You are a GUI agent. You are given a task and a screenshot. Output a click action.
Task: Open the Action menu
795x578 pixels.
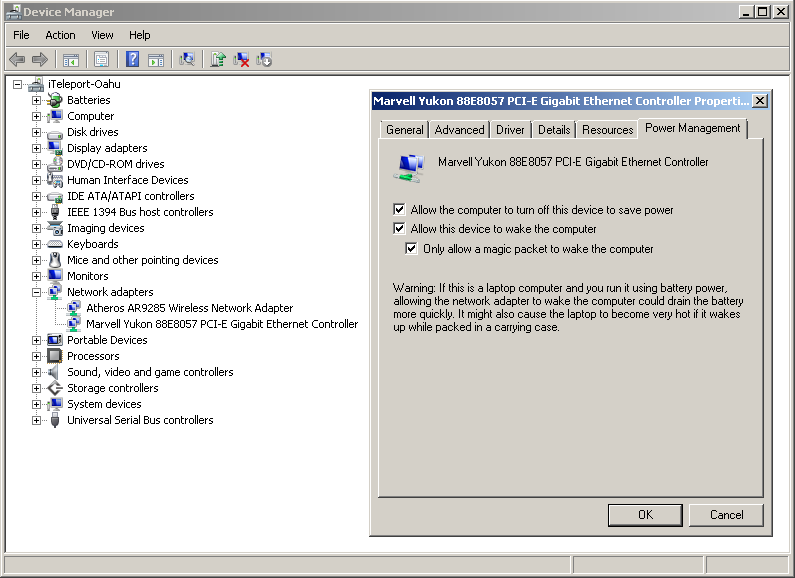point(60,35)
